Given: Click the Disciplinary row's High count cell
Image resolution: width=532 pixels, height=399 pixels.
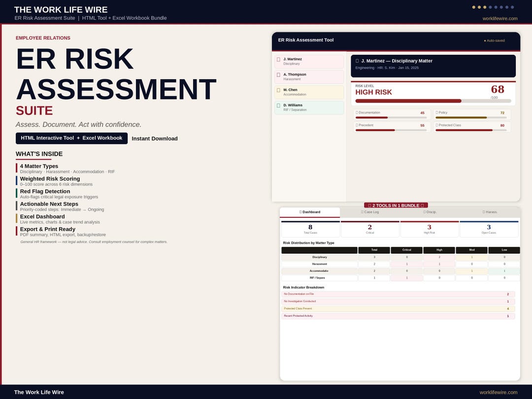Looking at the screenshot, I should (x=439, y=257).
